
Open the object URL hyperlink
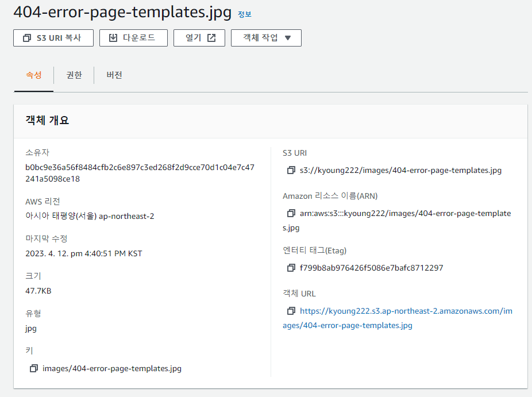(398, 318)
